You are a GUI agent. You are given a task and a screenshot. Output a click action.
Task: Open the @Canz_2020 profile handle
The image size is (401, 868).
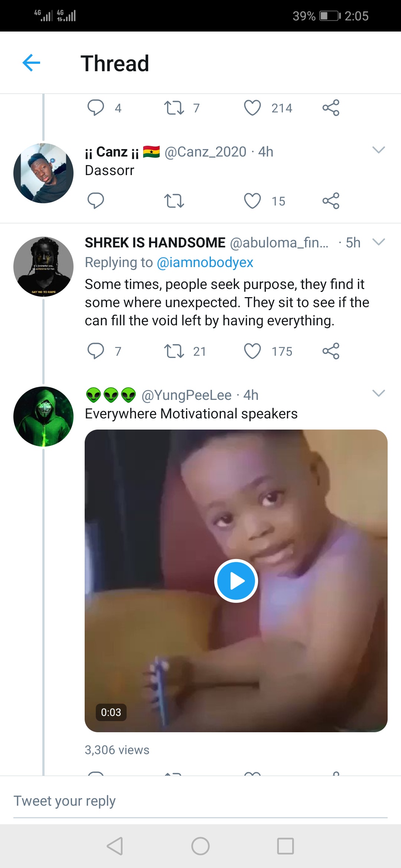(205, 152)
